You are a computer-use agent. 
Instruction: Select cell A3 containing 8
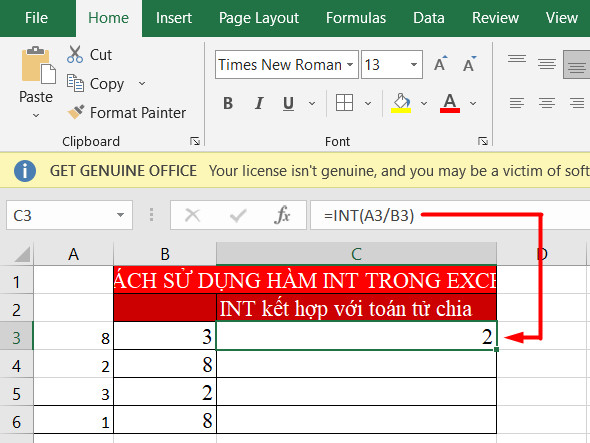pos(73,336)
